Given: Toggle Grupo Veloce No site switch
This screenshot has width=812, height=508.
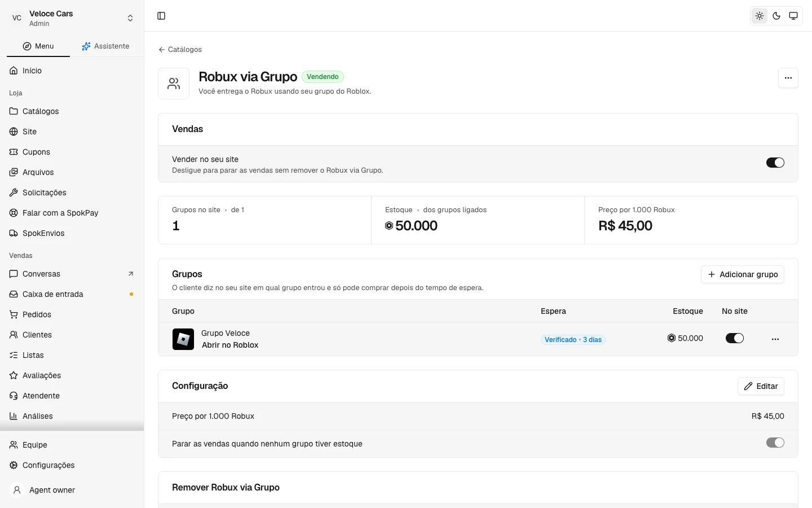Looking at the screenshot, I should [735, 338].
